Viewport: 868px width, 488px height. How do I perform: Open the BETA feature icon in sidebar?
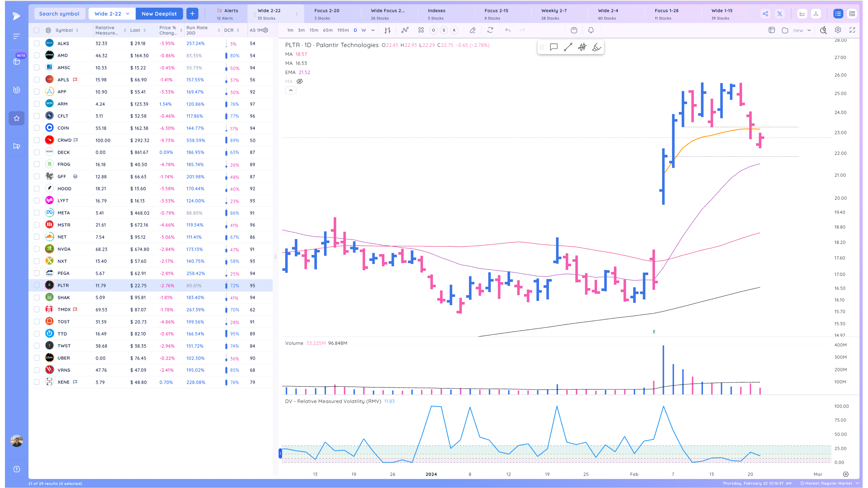click(17, 61)
